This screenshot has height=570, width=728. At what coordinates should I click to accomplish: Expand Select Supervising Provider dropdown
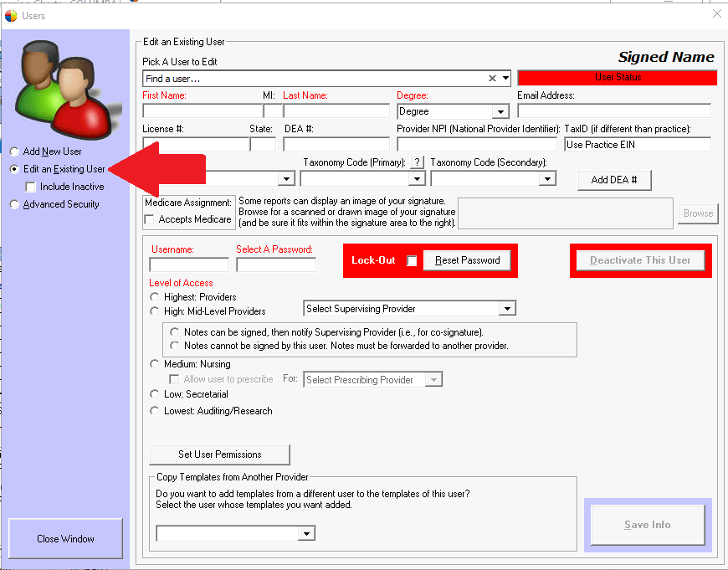coord(507,309)
